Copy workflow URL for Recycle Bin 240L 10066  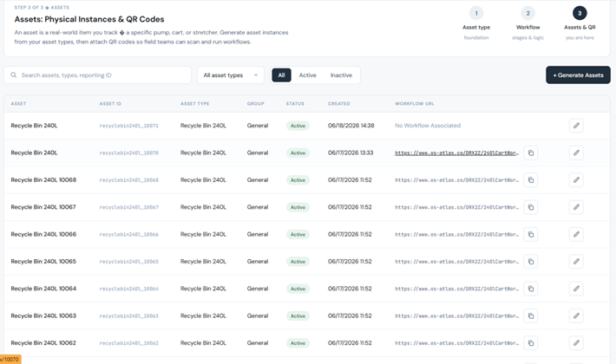[x=531, y=234]
